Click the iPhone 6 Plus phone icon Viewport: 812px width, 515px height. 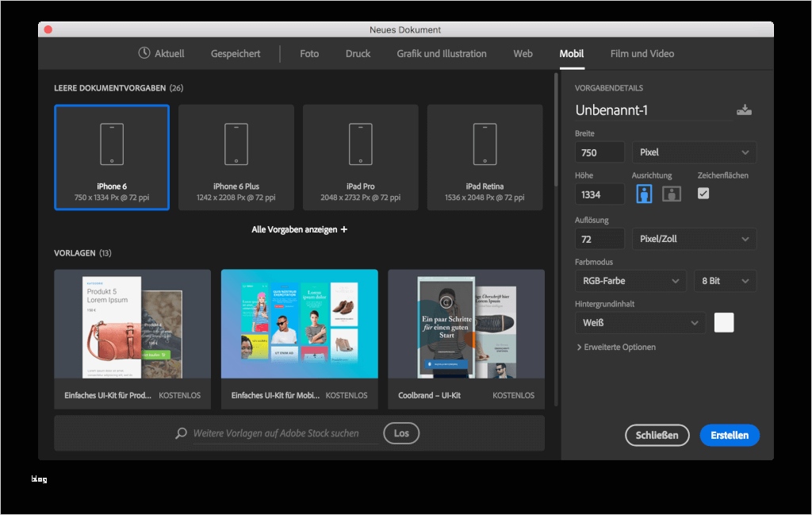point(236,144)
